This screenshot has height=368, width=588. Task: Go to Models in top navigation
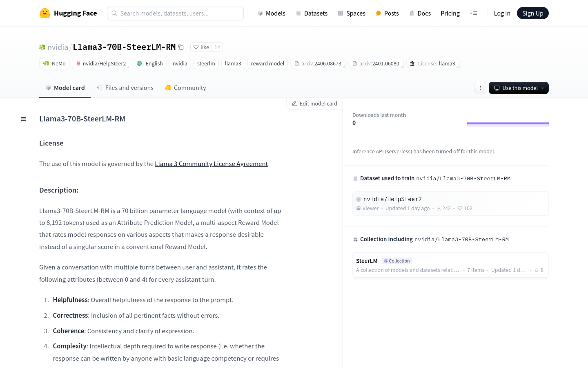(x=272, y=13)
